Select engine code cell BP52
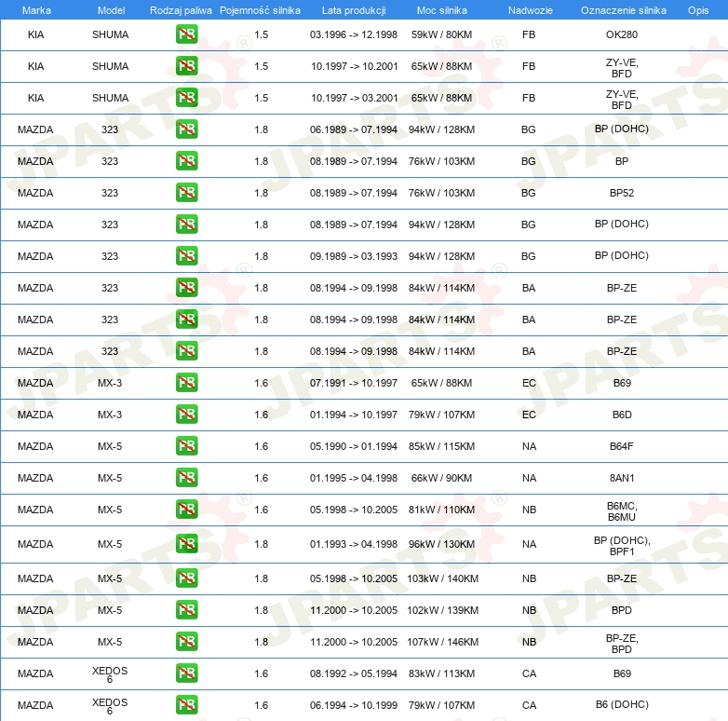This screenshot has height=721, width=728. click(x=622, y=193)
